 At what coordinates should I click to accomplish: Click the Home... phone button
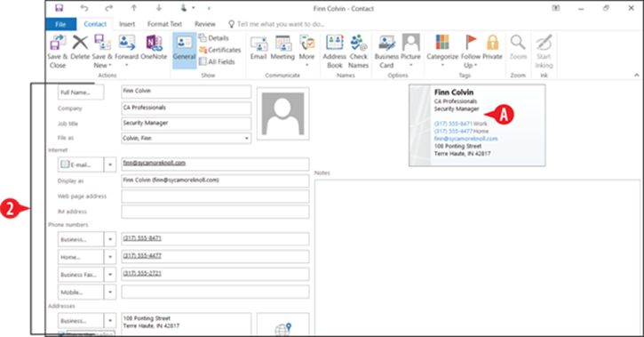pos(81,257)
